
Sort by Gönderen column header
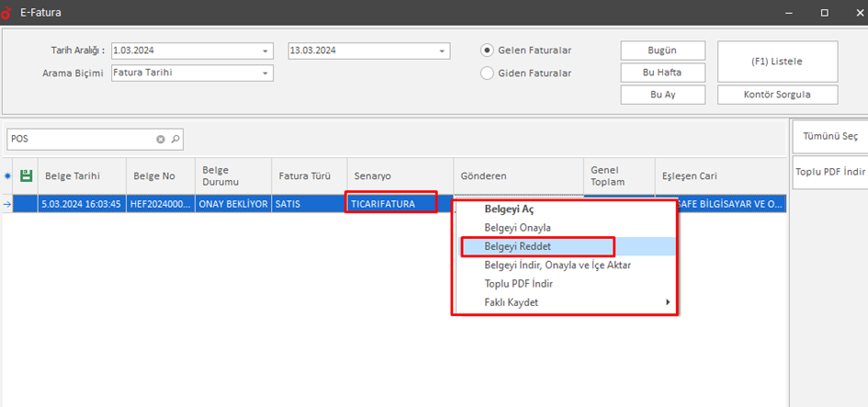coord(519,176)
